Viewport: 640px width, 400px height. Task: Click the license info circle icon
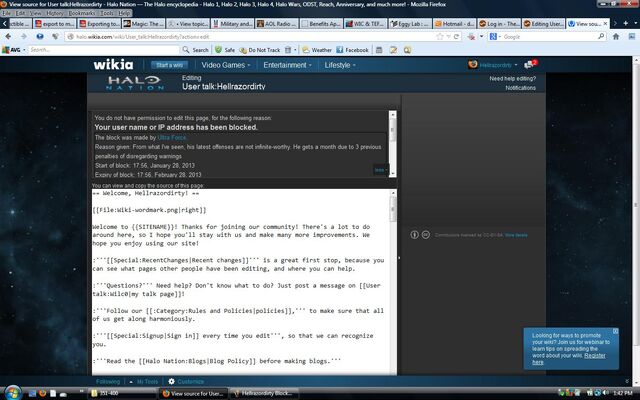tap(414, 235)
